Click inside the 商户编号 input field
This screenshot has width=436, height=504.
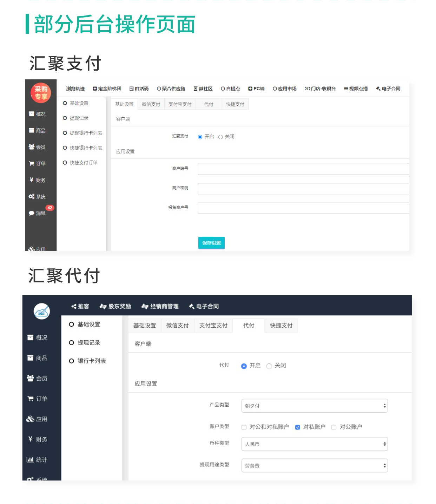[x=304, y=169]
